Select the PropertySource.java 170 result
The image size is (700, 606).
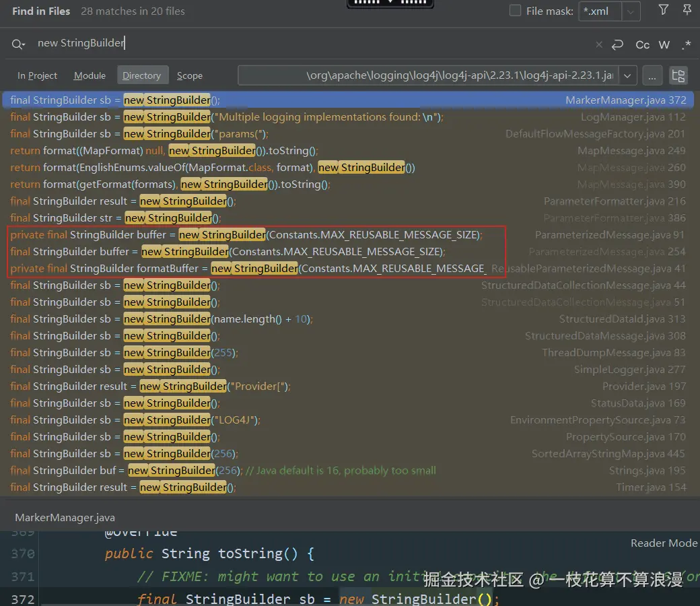point(348,437)
